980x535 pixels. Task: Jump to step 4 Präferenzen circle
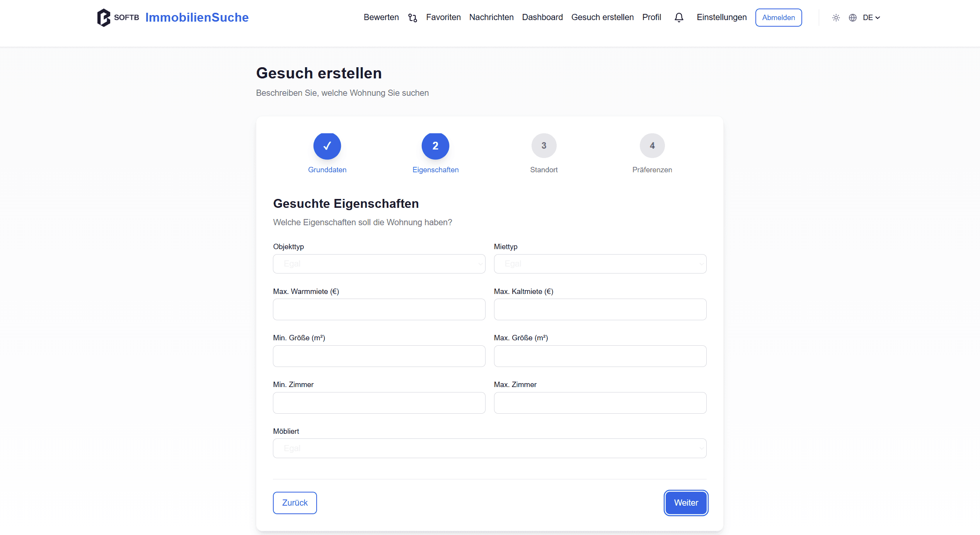coord(652,146)
